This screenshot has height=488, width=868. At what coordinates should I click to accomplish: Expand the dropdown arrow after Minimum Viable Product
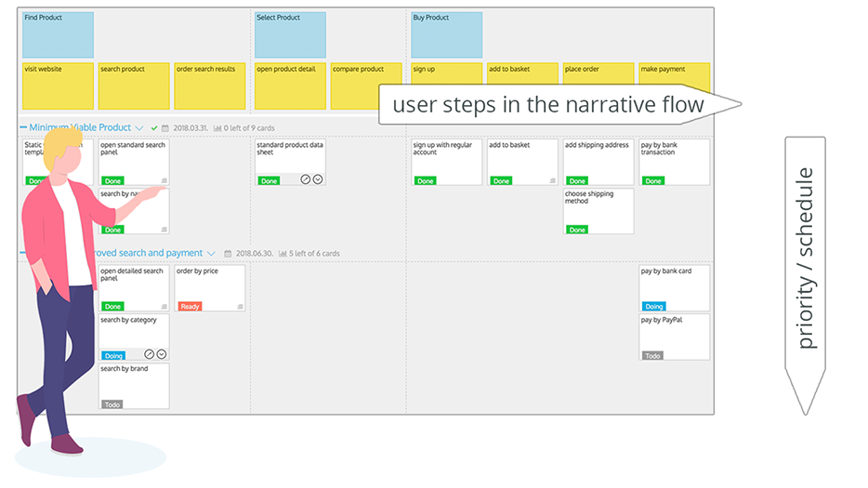tap(139, 128)
